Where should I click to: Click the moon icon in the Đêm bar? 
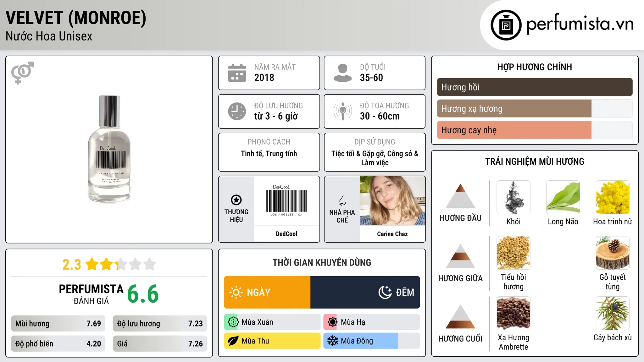(x=385, y=292)
